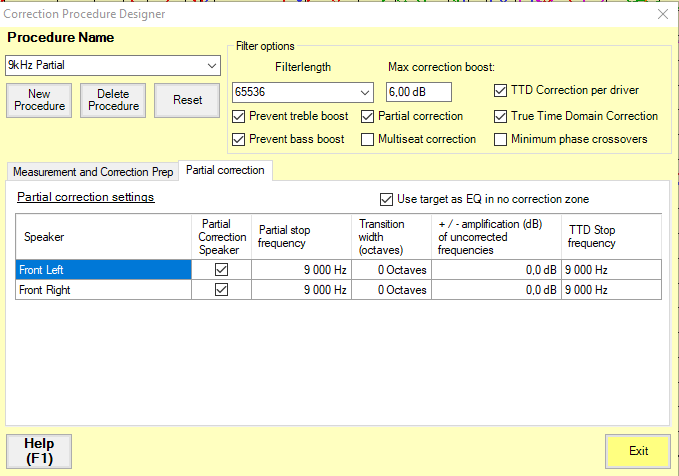The height and width of the screenshot is (476, 679).
Task: Click the New Procedure button
Action: point(40,100)
